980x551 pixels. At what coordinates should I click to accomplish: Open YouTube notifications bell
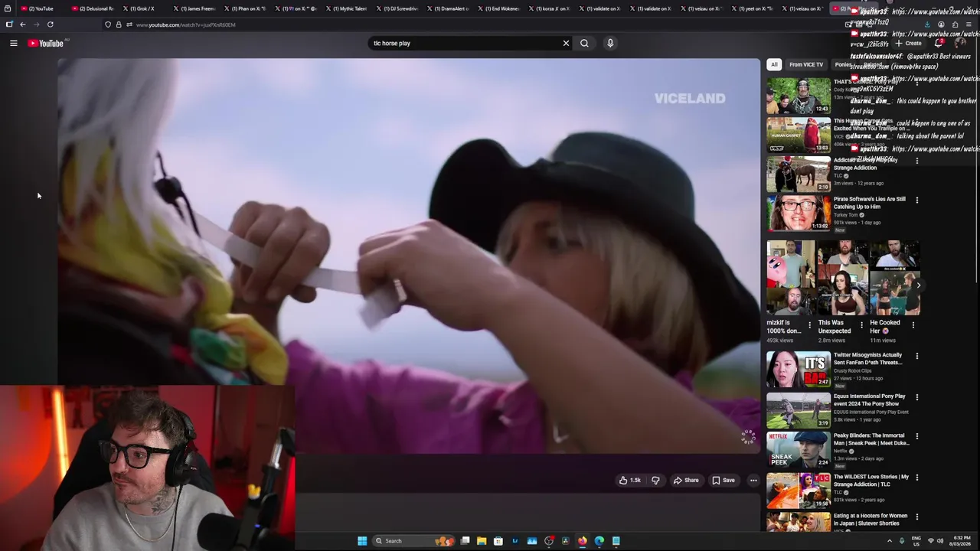(x=939, y=44)
